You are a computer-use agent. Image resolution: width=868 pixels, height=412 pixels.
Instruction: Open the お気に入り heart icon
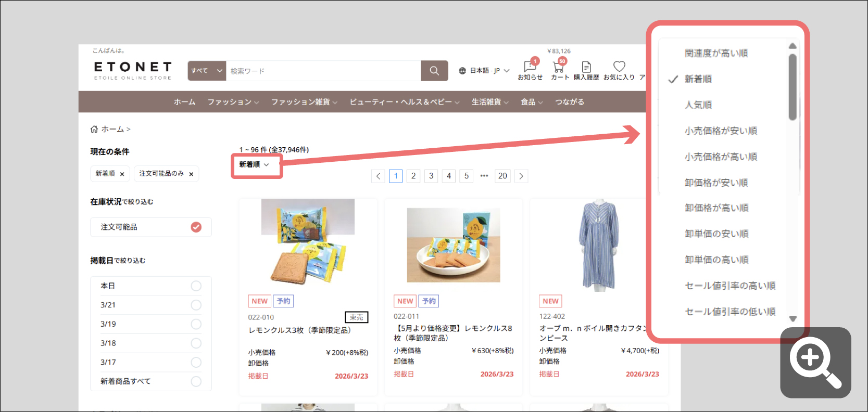(x=619, y=71)
